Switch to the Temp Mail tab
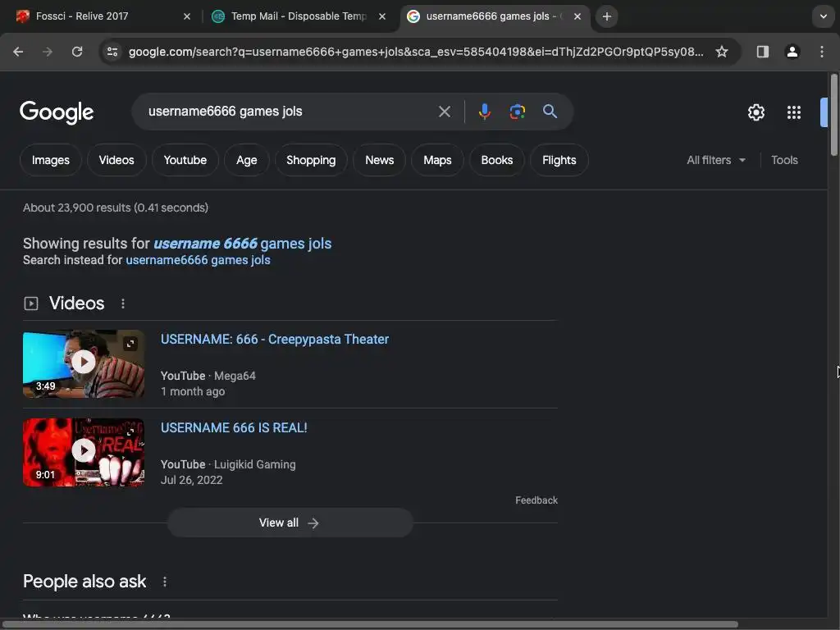The image size is (840, 630). point(299,16)
